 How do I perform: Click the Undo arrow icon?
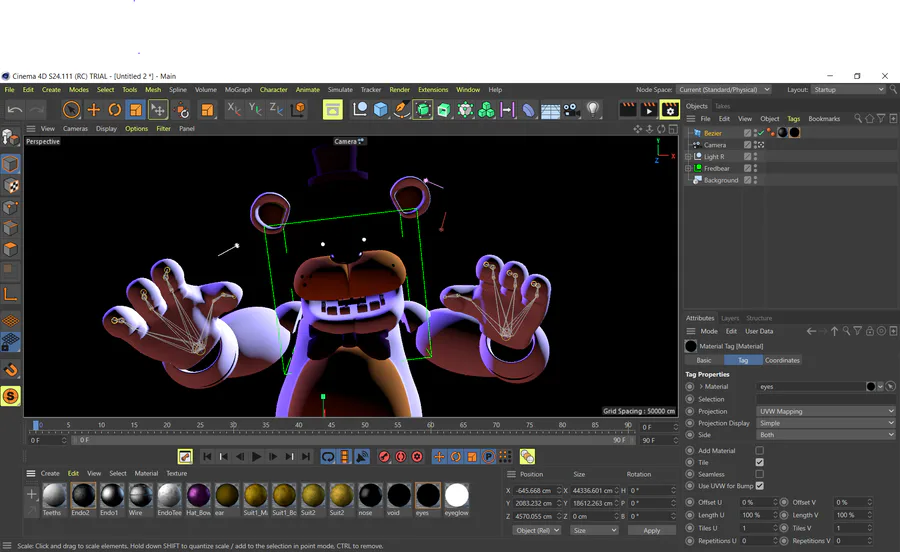[x=15, y=109]
